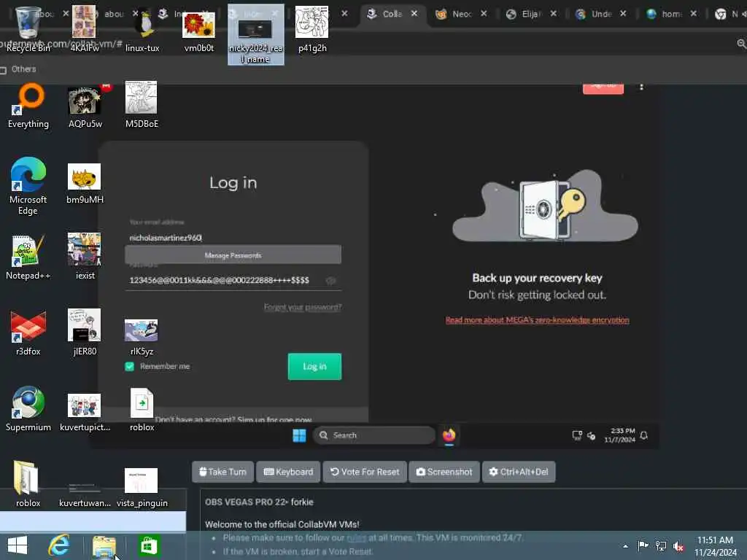Click the Take Turn button

coord(222,472)
